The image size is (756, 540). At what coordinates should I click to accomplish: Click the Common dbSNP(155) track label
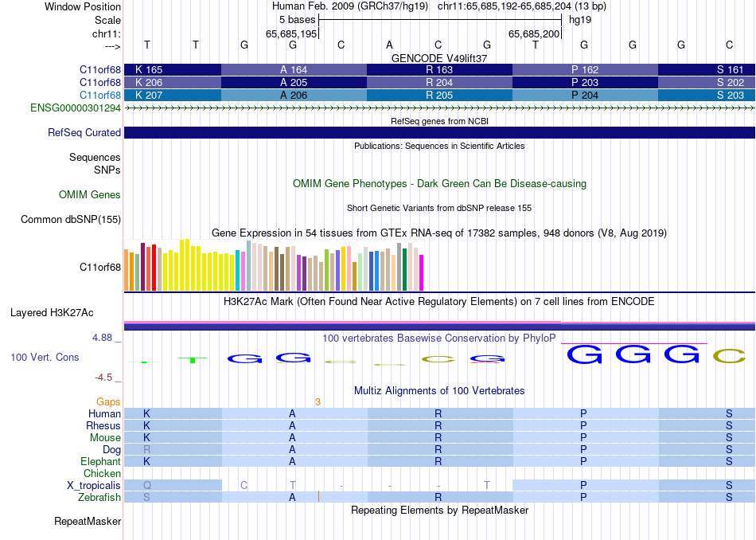71,220
